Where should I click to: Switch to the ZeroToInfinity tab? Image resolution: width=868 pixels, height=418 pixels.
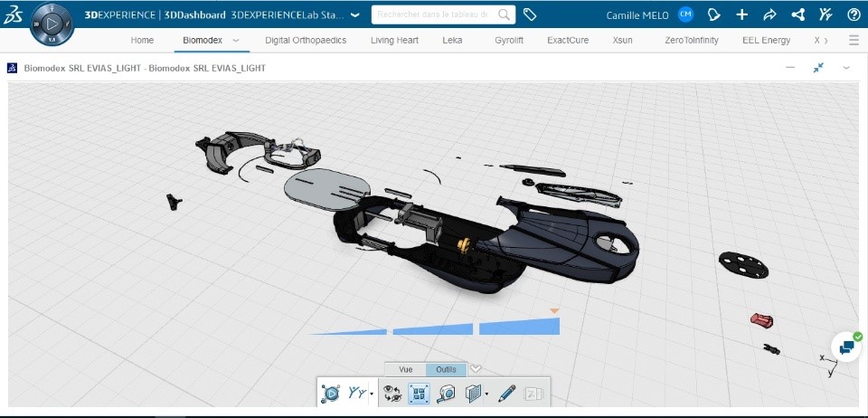pos(692,41)
